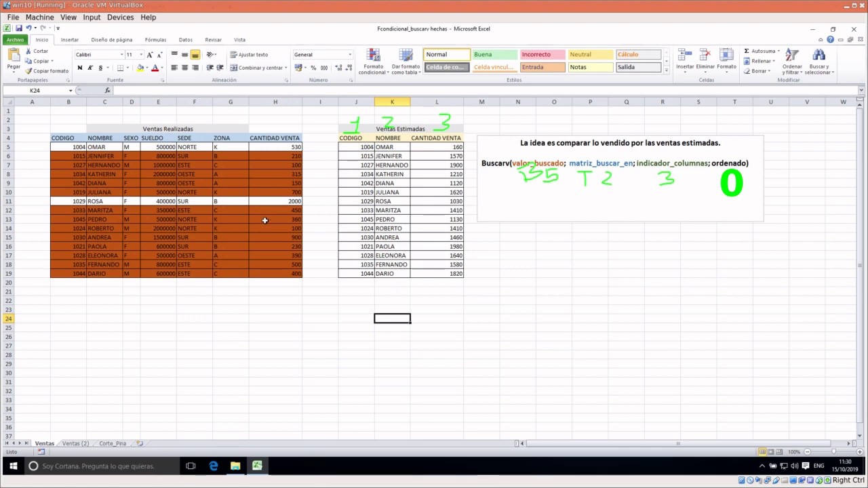Image resolution: width=868 pixels, height=488 pixels.
Task: Apply thousands separator 000 style
Action: (x=323, y=68)
